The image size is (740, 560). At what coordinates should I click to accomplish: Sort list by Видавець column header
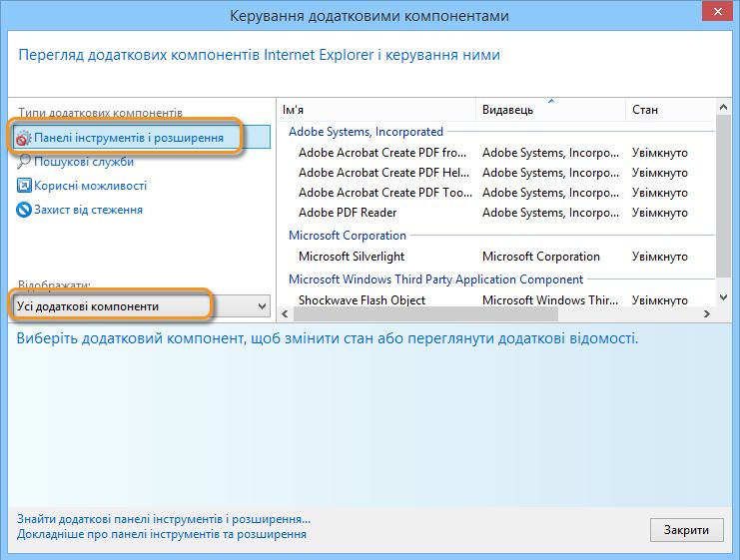(550, 110)
